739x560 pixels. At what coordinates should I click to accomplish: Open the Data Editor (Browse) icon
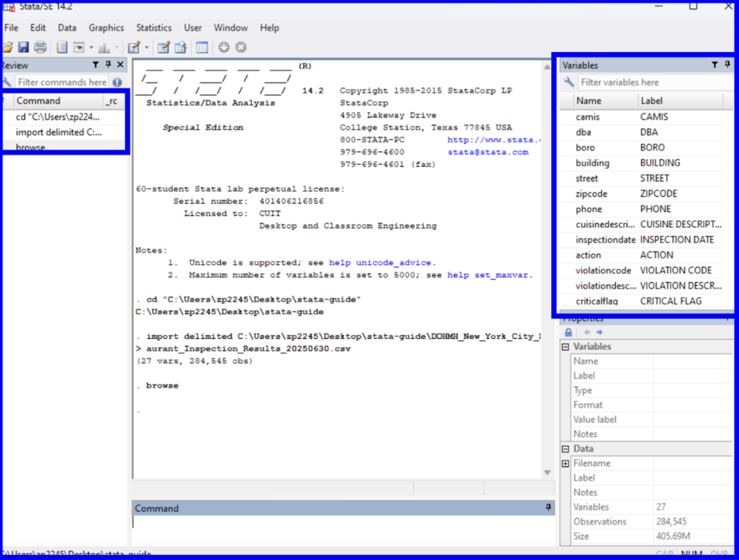[181, 47]
